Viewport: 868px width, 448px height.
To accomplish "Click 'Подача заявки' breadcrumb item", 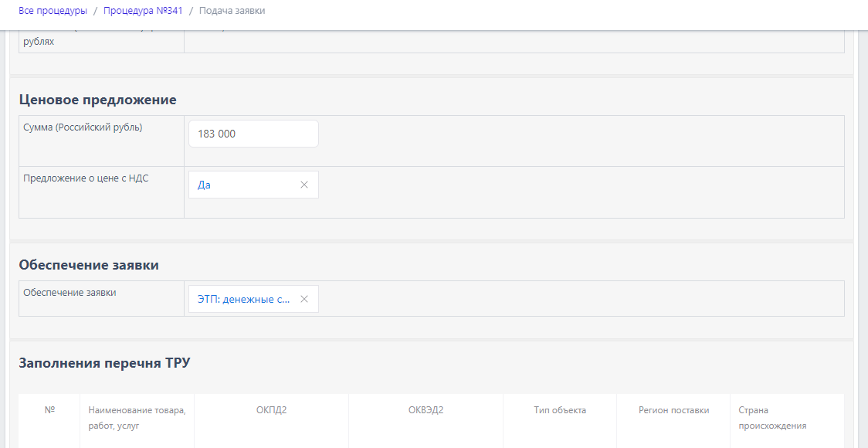I will pos(232,11).
